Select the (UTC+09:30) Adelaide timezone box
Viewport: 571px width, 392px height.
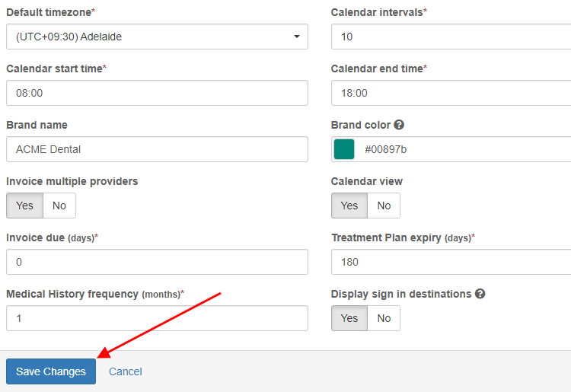click(x=157, y=37)
